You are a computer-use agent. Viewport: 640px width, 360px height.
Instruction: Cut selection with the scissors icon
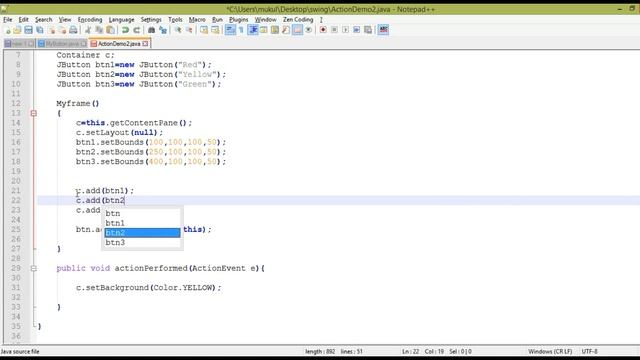pos(88,30)
